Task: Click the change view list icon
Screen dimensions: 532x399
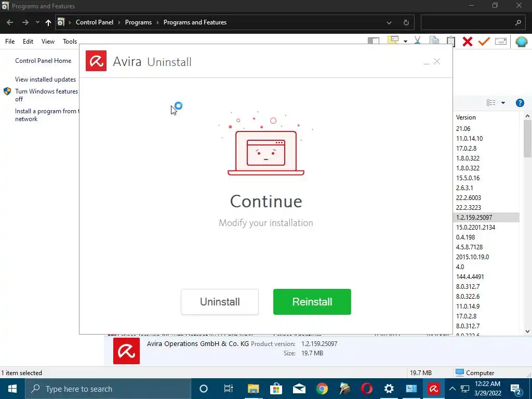Action: (x=491, y=103)
